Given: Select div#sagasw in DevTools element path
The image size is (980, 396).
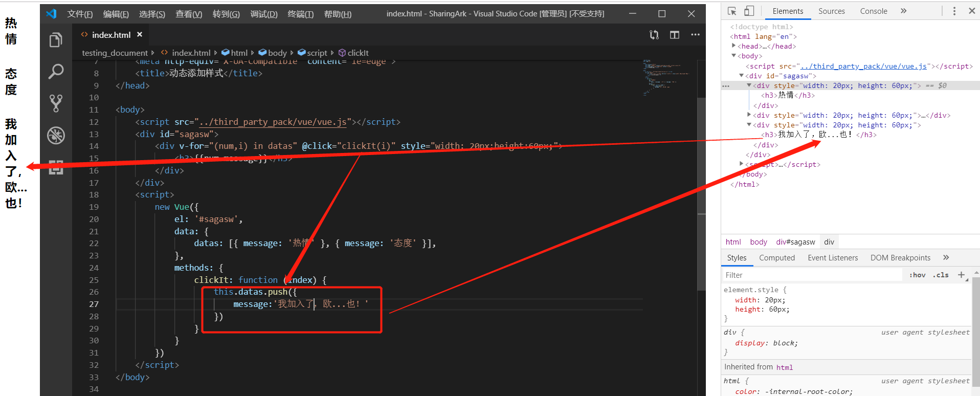Looking at the screenshot, I should point(795,242).
